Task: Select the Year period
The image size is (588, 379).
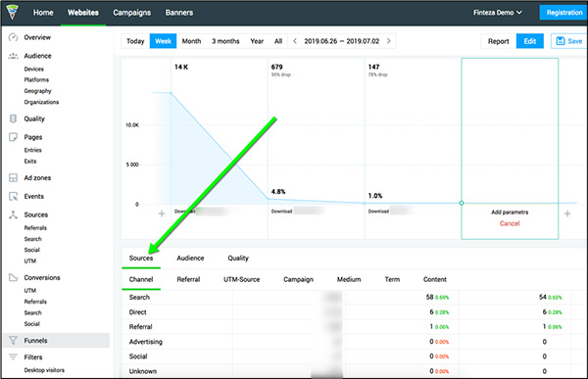Action: pos(257,41)
